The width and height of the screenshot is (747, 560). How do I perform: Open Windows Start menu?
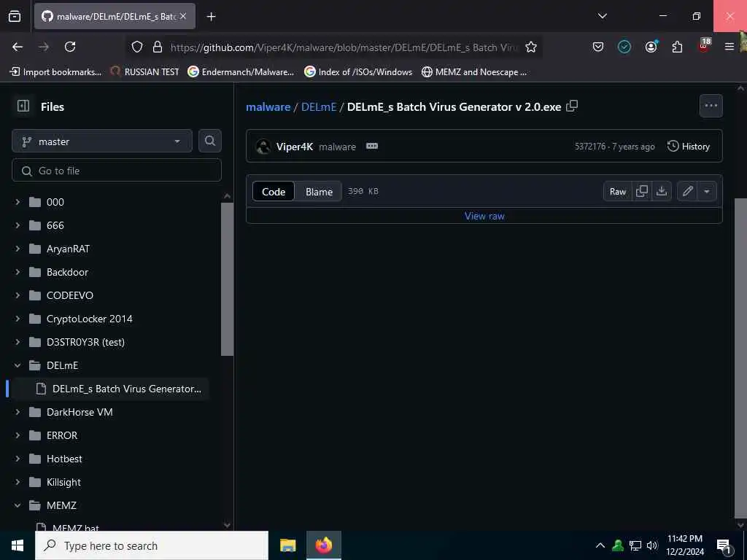pyautogui.click(x=18, y=545)
